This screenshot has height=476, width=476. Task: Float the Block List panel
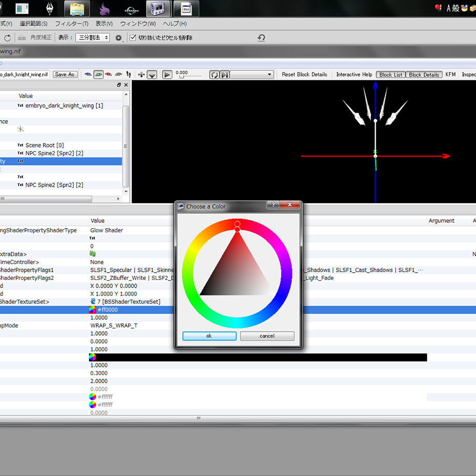pyautogui.click(x=119, y=85)
